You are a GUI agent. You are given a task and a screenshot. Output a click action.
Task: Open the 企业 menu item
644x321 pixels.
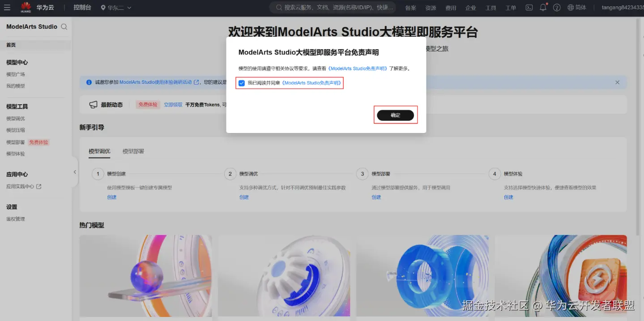[x=471, y=8]
